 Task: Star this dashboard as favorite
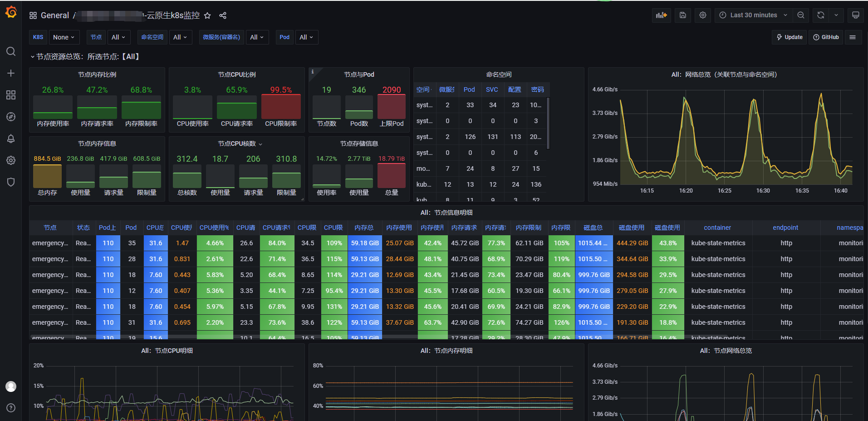pyautogui.click(x=207, y=15)
